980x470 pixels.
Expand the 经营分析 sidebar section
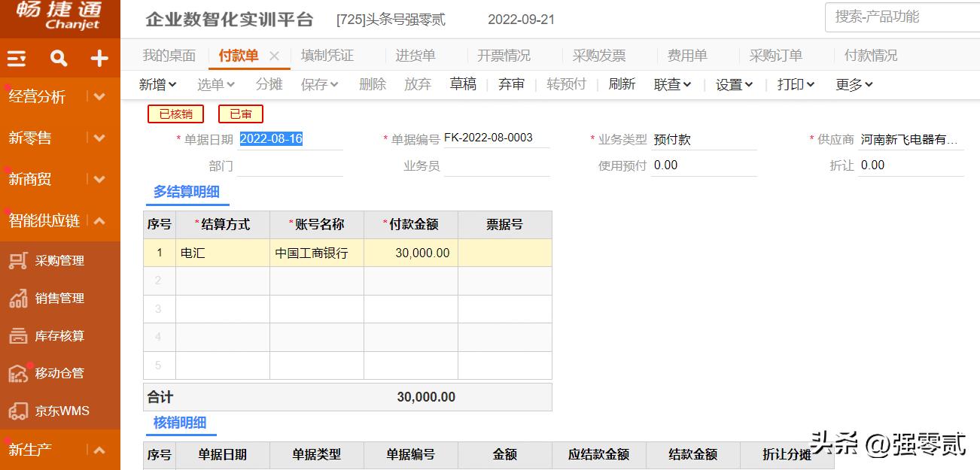pyautogui.click(x=98, y=96)
